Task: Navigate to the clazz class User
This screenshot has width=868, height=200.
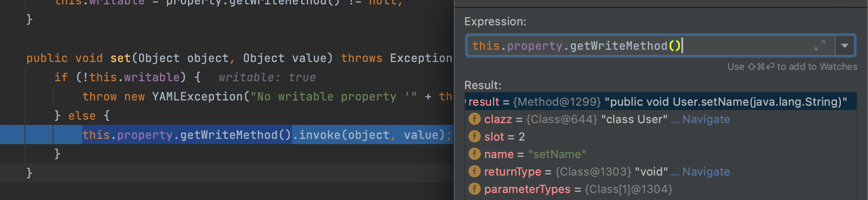Action: pyautogui.click(x=706, y=119)
